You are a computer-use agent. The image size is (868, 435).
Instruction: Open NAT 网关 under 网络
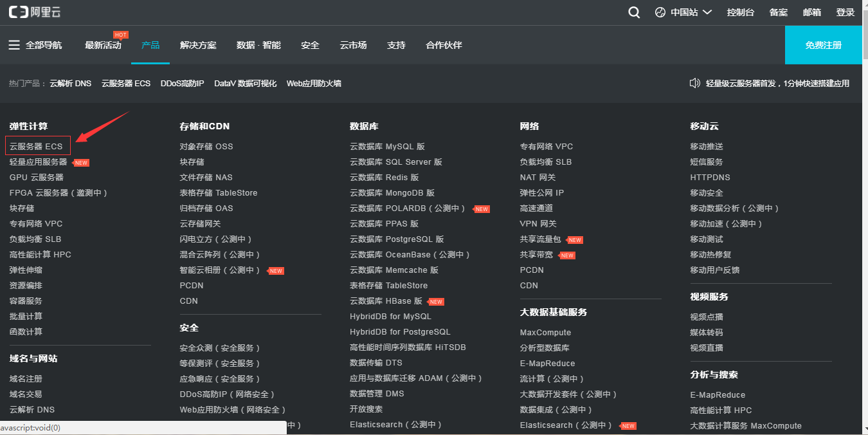pos(538,178)
